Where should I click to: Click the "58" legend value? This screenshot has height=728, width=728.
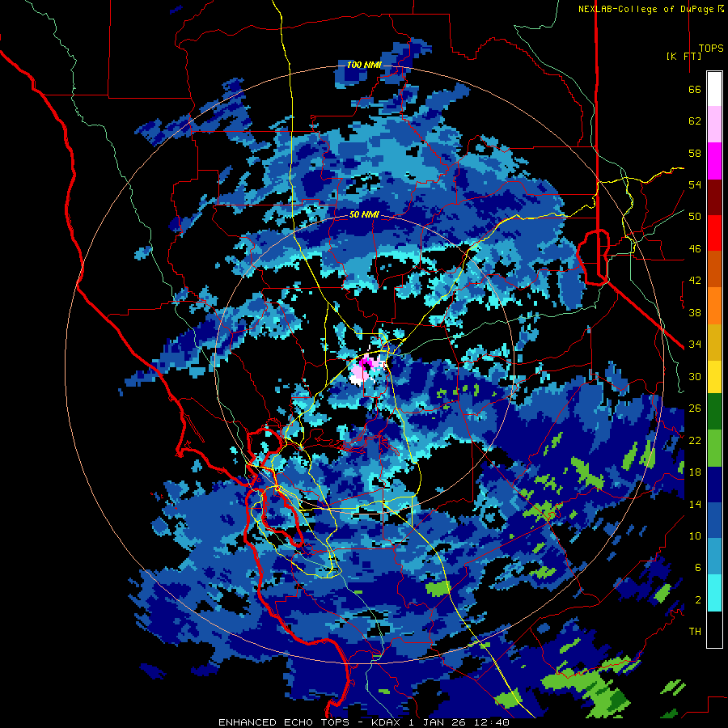point(695,153)
